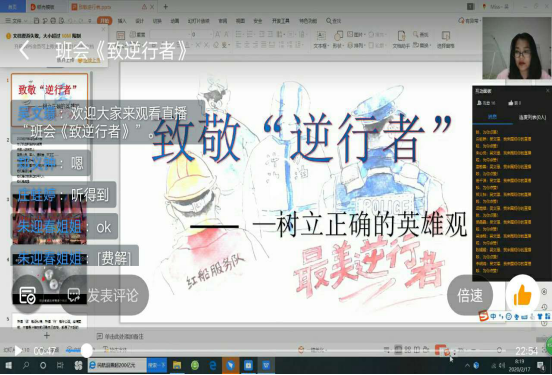The height and width of the screenshot is (375, 552).
Task: Open the 倍速 playback speed option
Action: click(470, 295)
